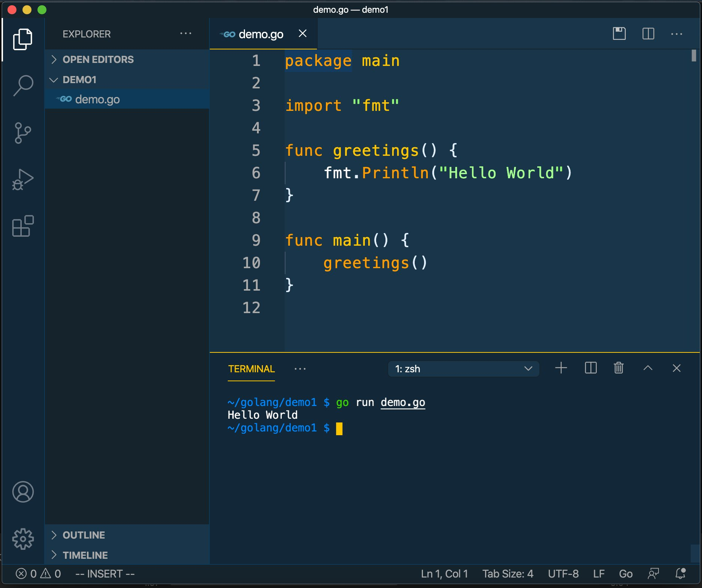Click the EXPLORER panel title

[x=87, y=34]
